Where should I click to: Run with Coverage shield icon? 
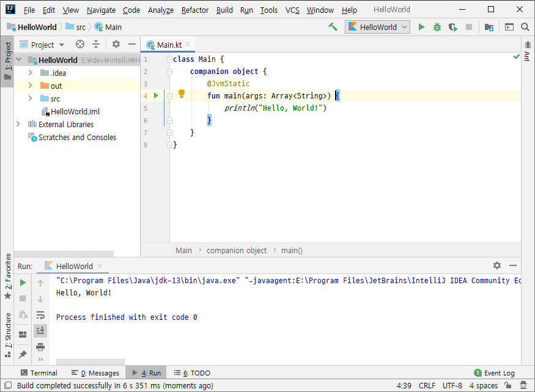click(x=453, y=27)
